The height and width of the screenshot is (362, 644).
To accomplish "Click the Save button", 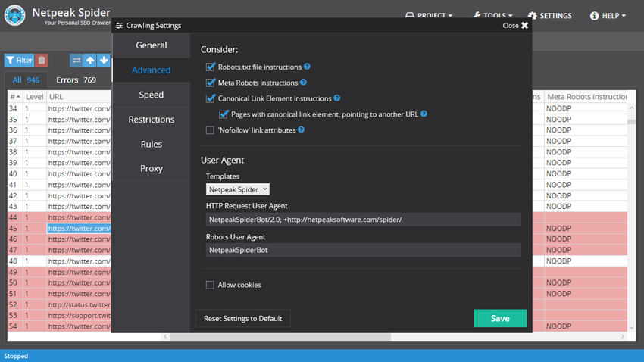I will tap(500, 318).
